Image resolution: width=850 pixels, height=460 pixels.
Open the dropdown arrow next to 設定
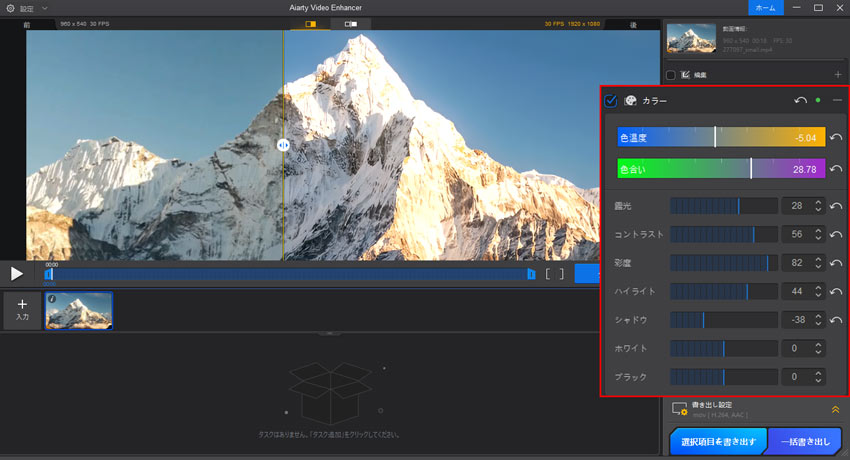pos(44,8)
